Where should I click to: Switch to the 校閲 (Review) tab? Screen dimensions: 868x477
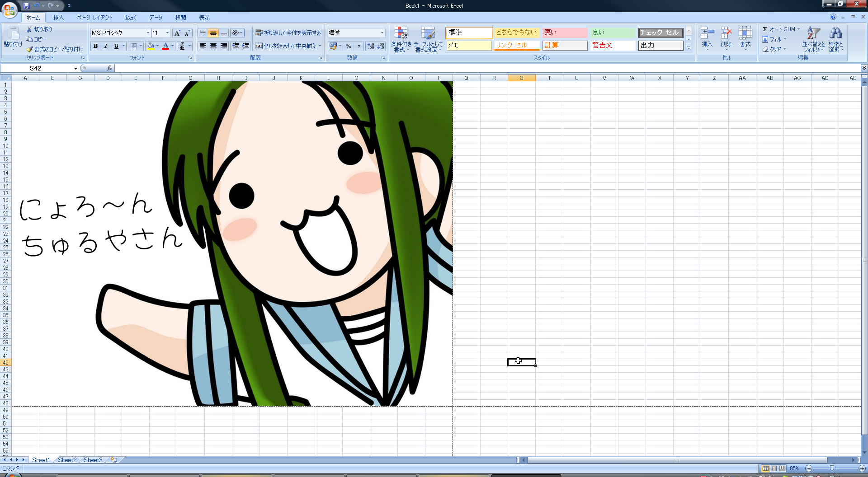[180, 17]
